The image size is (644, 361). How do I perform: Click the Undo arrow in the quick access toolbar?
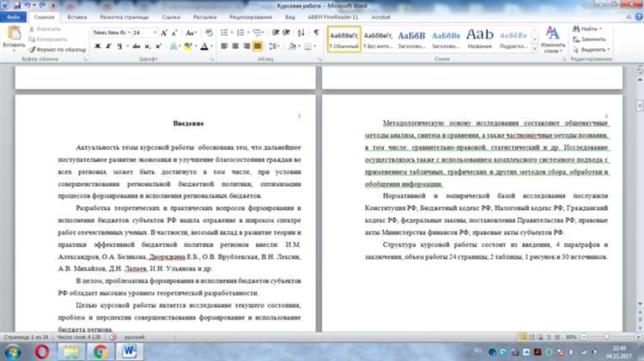[27, 6]
